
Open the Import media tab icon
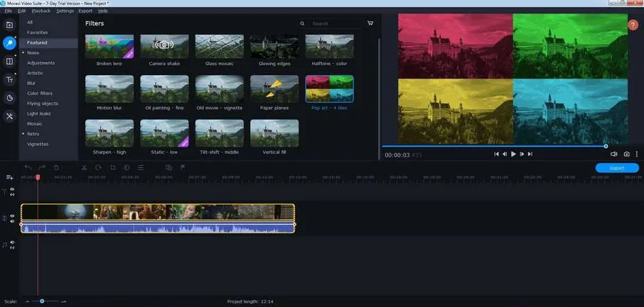pos(10,25)
